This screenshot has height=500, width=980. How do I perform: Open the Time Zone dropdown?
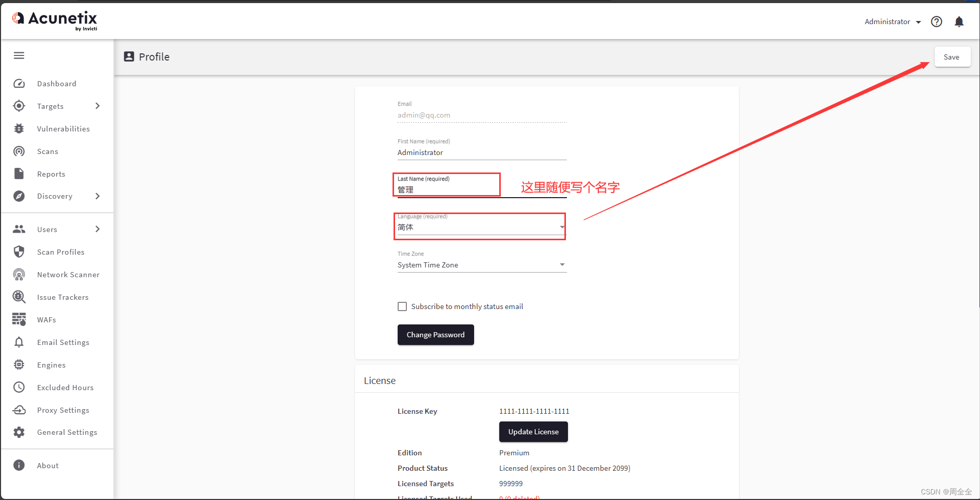[x=482, y=265]
